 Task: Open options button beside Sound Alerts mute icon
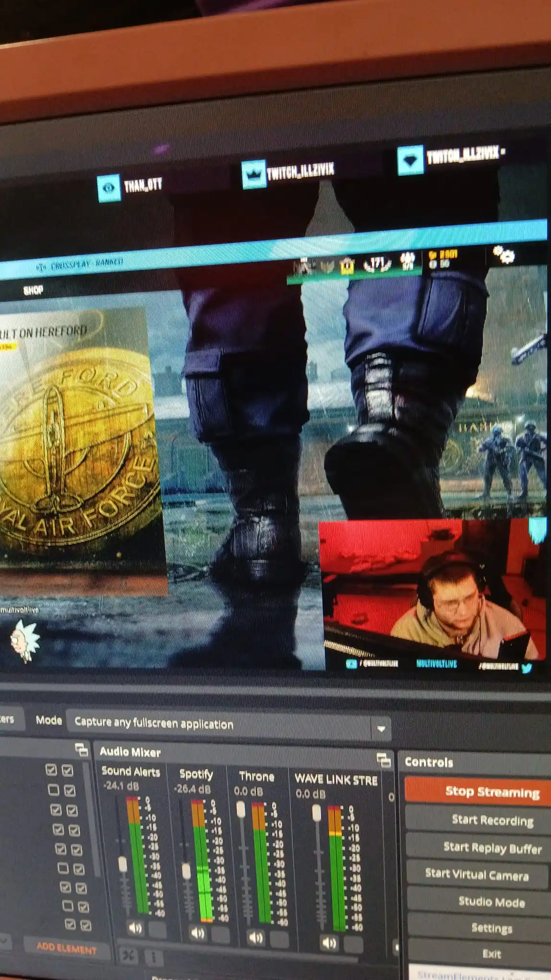(157, 930)
